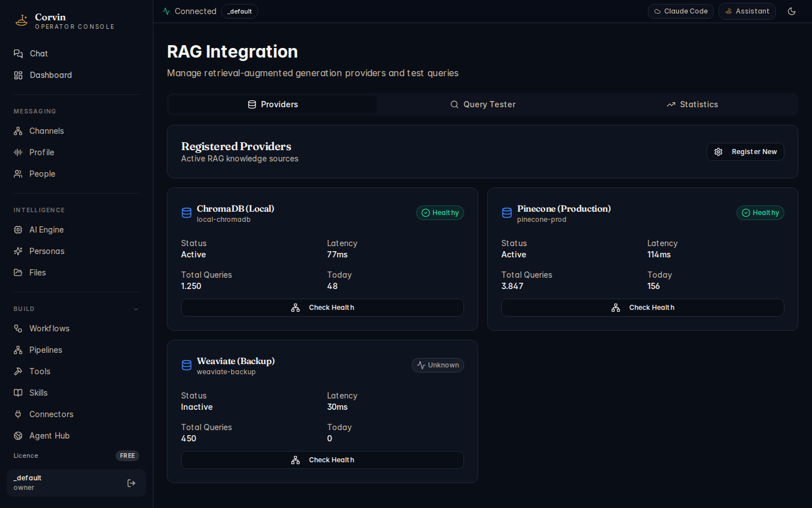Click the 450 total queries value
This screenshot has width=812, height=508.
[x=189, y=439]
